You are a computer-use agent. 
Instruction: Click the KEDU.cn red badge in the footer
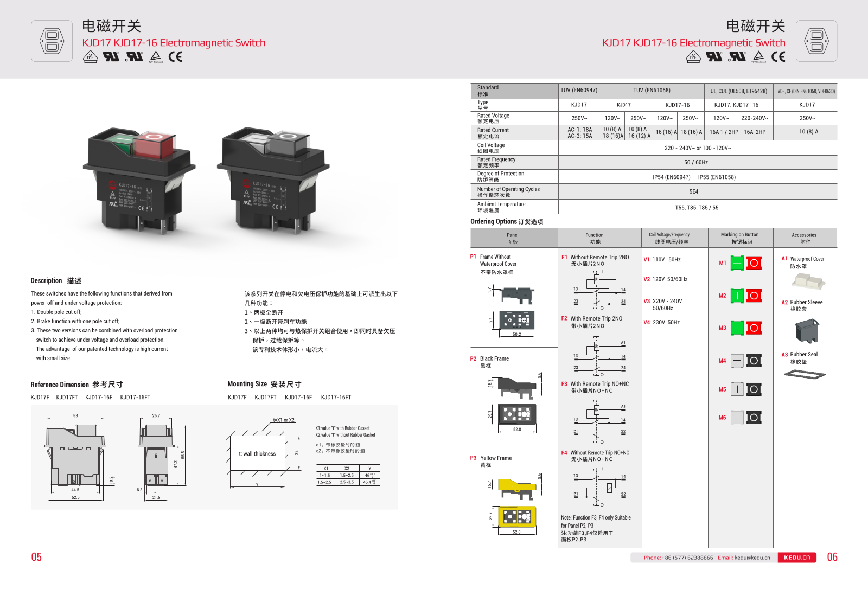pos(797,558)
